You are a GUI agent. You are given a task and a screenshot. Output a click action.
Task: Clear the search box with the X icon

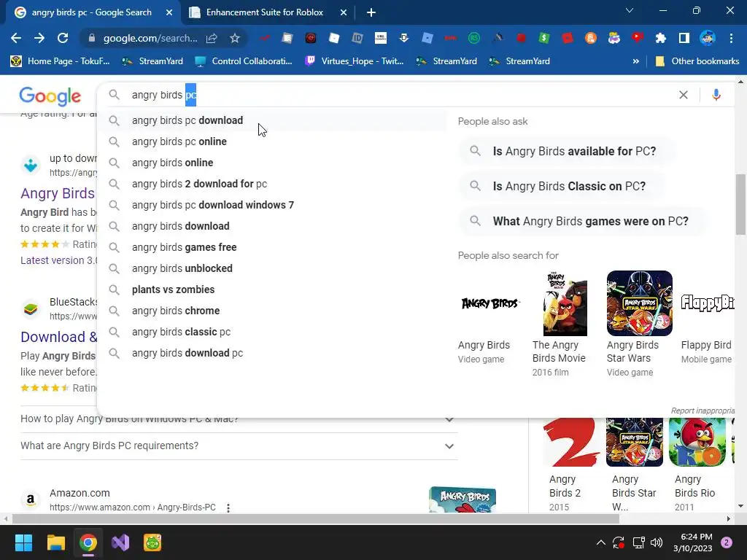[x=683, y=95]
